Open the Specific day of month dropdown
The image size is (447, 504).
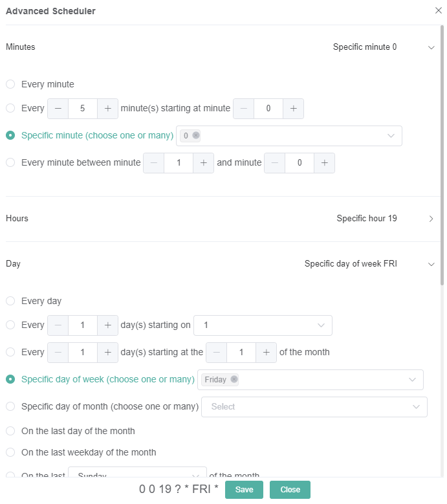pyautogui.click(x=314, y=407)
